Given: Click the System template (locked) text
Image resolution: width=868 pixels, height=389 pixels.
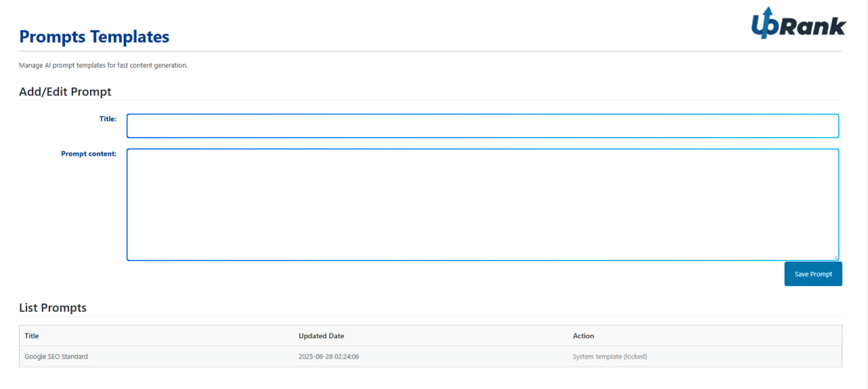Looking at the screenshot, I should [610, 356].
